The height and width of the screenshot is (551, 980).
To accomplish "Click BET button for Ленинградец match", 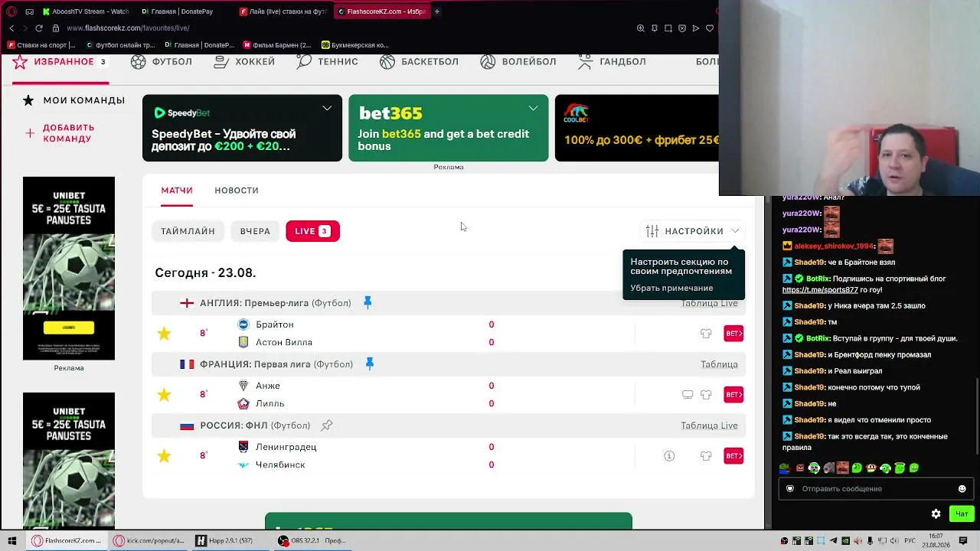I will pyautogui.click(x=733, y=456).
